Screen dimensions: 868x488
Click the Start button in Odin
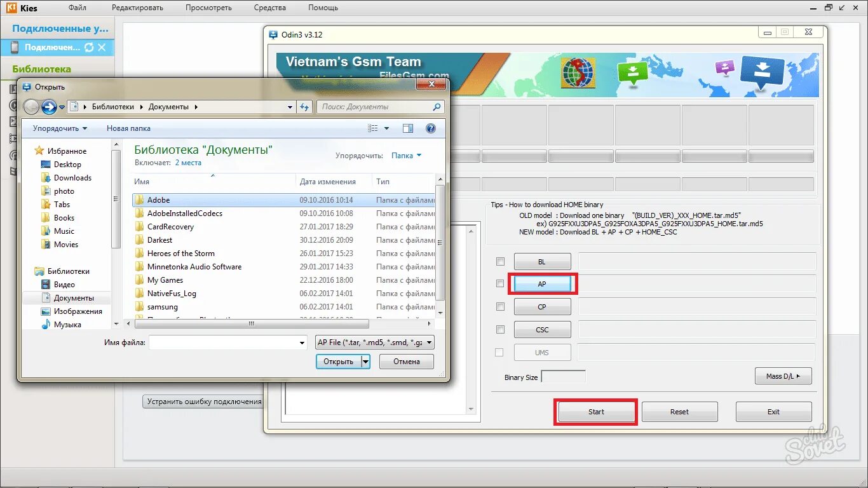(596, 412)
